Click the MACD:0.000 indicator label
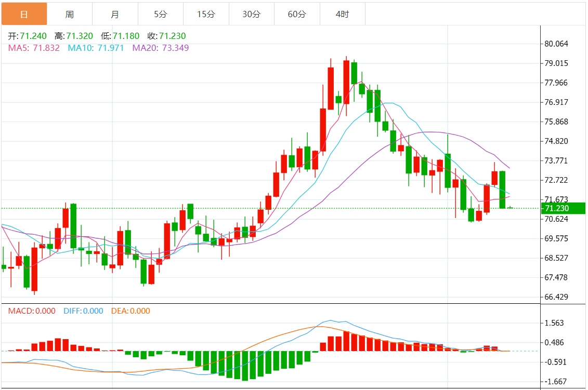 pyautogui.click(x=32, y=311)
